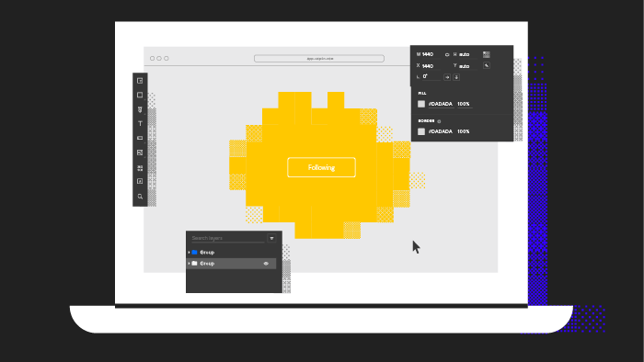Screen dimensions: 644x362
Task: Open the layers filter dropdown arrow
Action: click(x=271, y=238)
